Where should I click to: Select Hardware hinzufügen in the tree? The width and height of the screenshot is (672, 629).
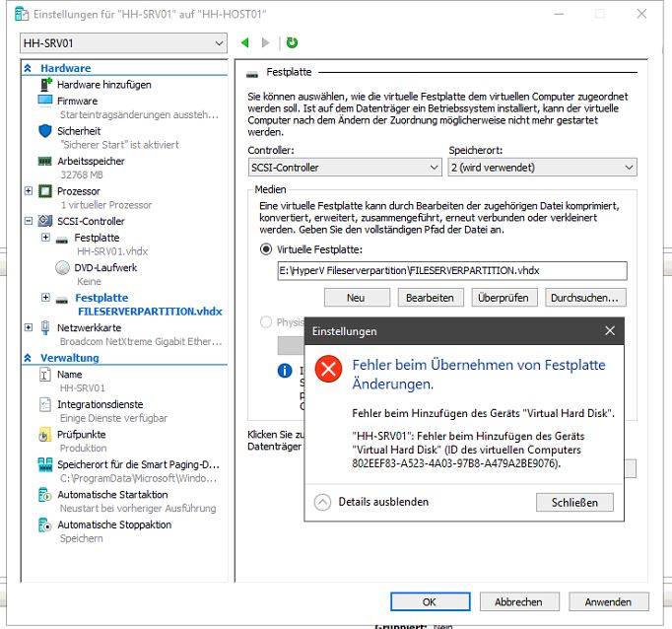(x=104, y=85)
